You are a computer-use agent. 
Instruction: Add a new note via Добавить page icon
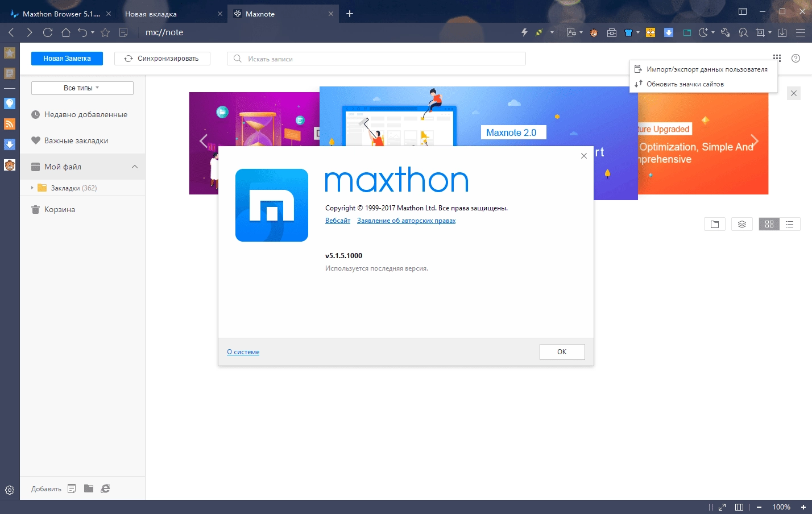coord(72,488)
